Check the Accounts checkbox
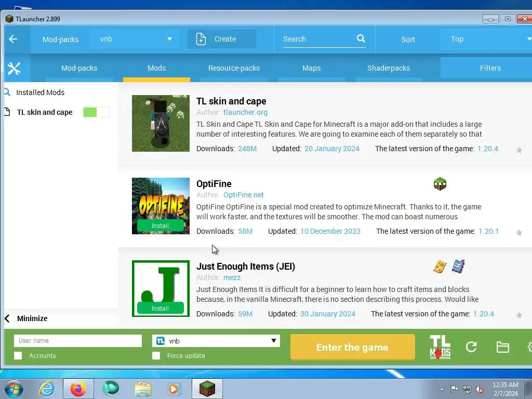This screenshot has height=399, width=532. 18,355
